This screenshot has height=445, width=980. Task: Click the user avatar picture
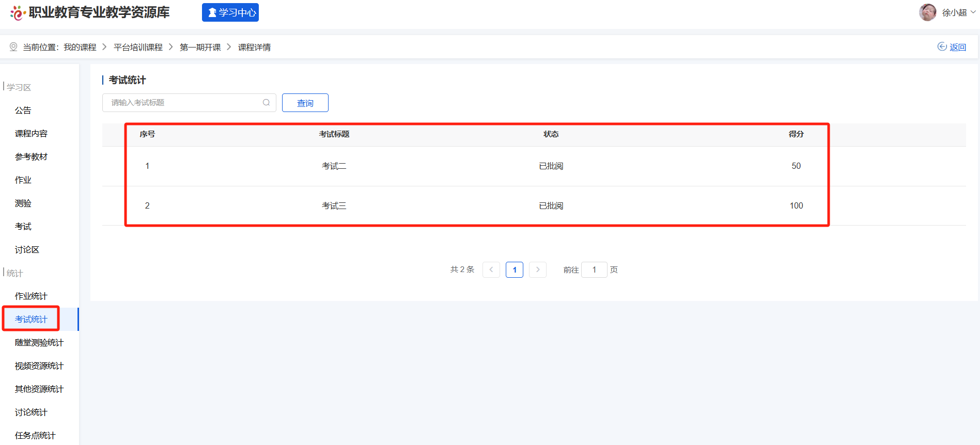click(x=927, y=12)
